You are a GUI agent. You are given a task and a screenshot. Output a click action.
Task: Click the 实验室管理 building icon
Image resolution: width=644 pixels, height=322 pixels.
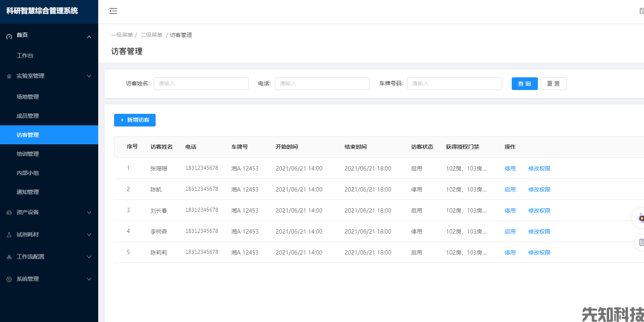[x=9, y=76]
